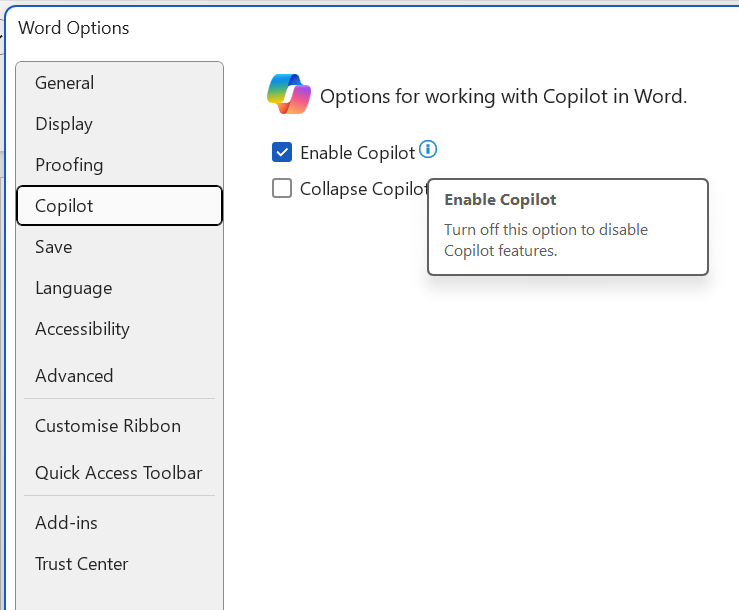
Task: Show the Advanced options
Action: coord(119,376)
